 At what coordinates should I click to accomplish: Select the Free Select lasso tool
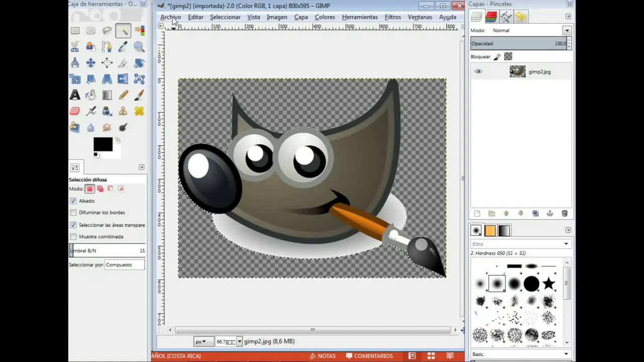click(107, 31)
